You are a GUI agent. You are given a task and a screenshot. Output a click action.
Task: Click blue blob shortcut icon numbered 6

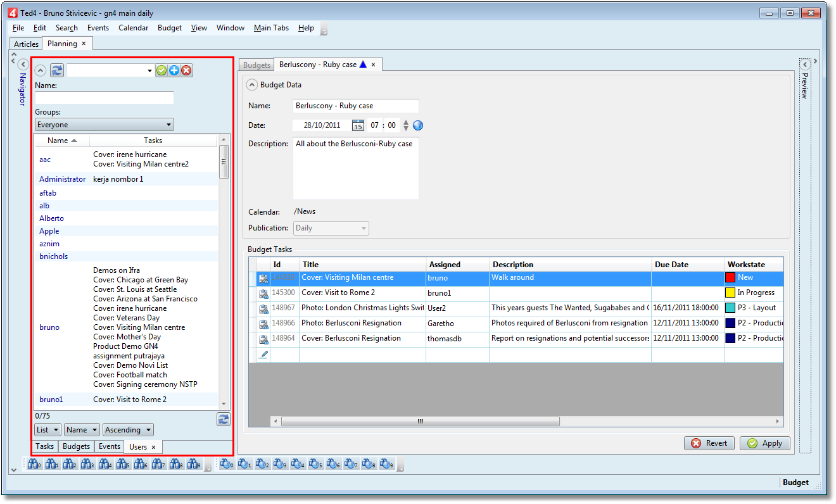(332, 464)
